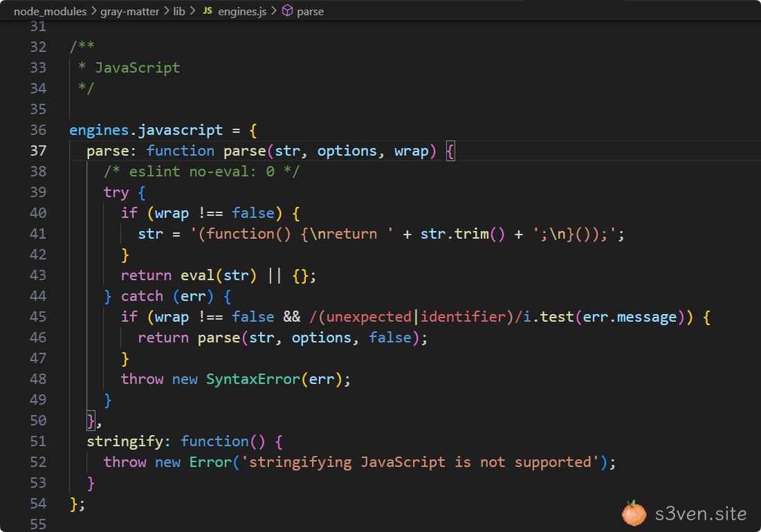Click the 'eslint no-eval: 0' comment

201,172
